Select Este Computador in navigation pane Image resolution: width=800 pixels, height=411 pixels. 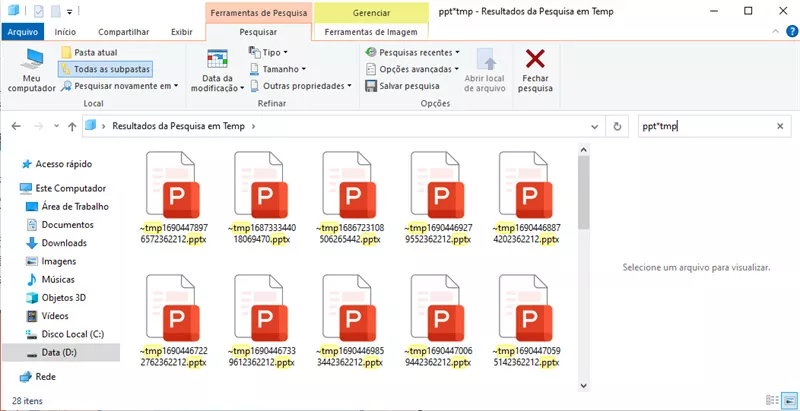coord(70,188)
